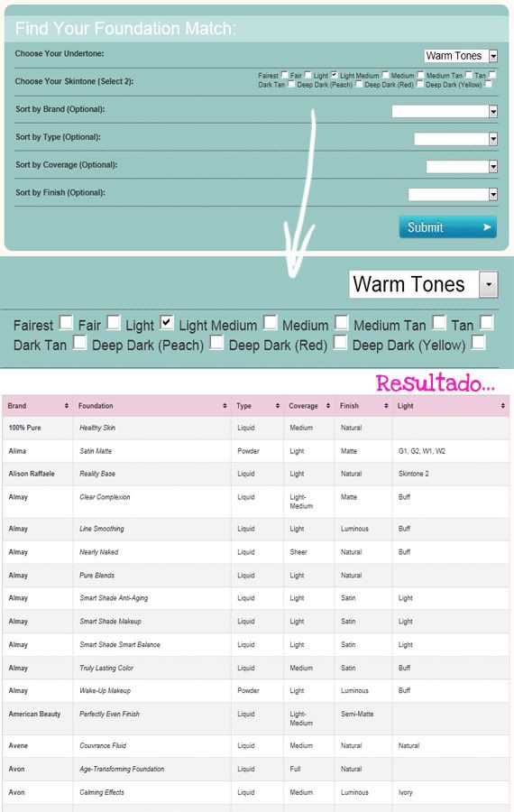Sort results by Light column arrows
514x812 pixels.
tap(502, 406)
